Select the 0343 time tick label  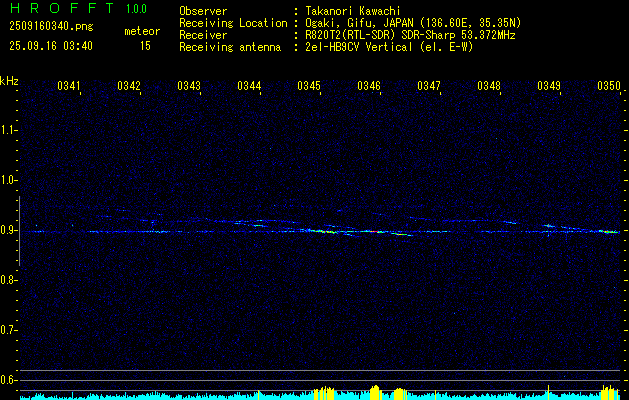(189, 86)
